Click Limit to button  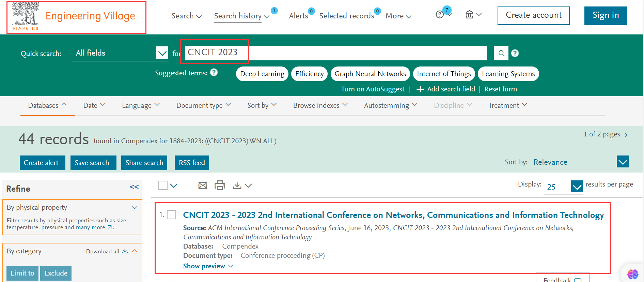click(22, 273)
